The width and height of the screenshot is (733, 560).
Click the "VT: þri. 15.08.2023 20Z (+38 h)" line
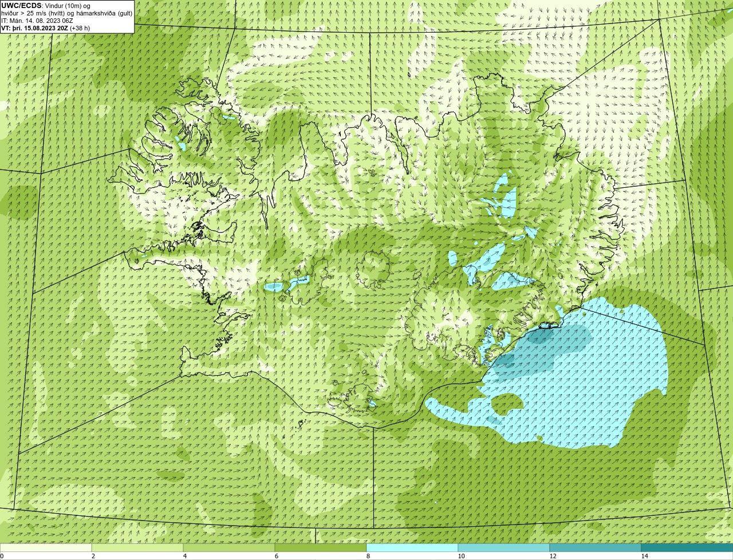pos(45,27)
